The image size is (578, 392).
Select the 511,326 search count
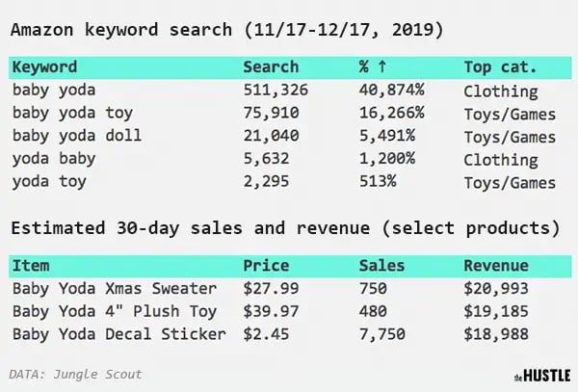click(276, 91)
